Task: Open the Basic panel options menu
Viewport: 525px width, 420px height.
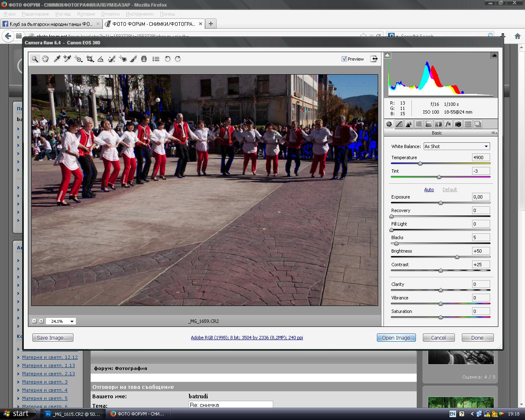Action: pos(494,133)
